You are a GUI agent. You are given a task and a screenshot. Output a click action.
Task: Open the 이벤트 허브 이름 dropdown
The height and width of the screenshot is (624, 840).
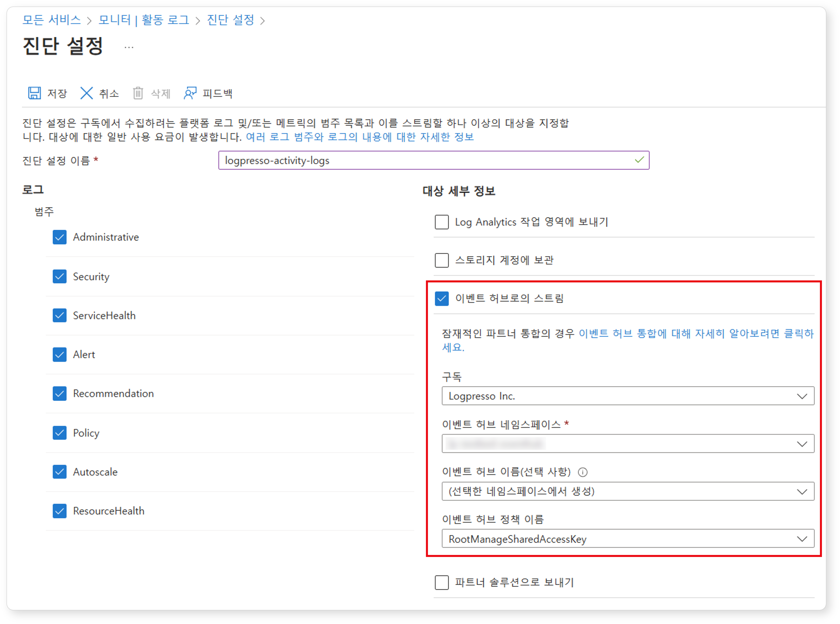coord(628,491)
